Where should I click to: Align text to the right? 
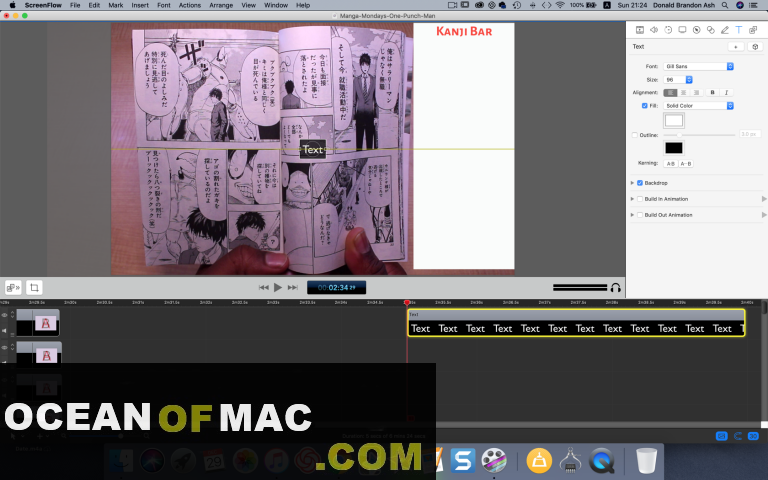tap(696, 93)
